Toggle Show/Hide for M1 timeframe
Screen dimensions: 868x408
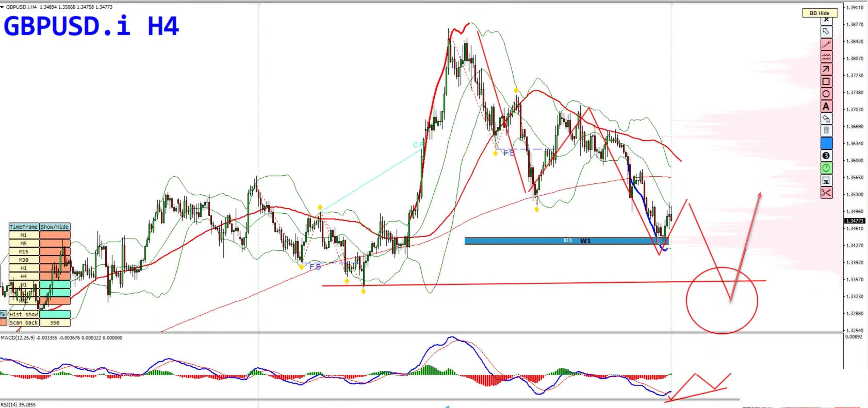point(55,235)
